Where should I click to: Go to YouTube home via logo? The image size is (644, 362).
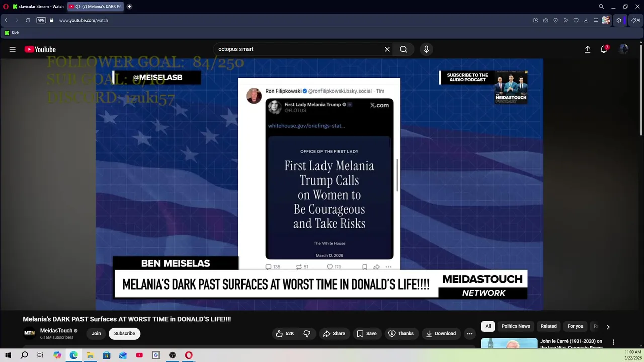coord(40,49)
